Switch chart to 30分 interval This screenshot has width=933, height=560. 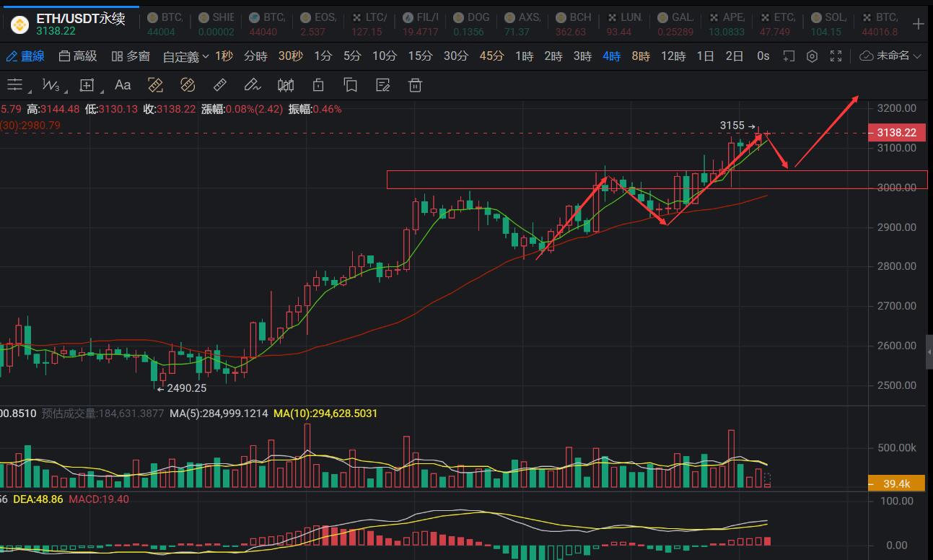pos(455,56)
